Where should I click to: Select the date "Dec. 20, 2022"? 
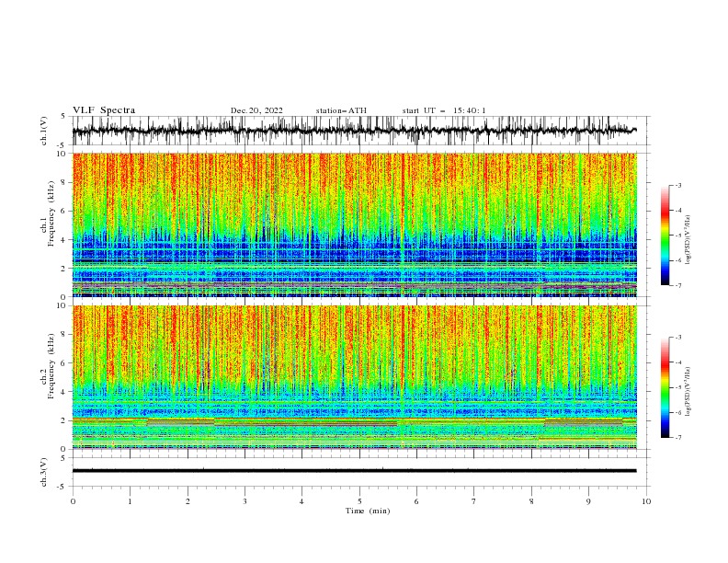click(256, 110)
